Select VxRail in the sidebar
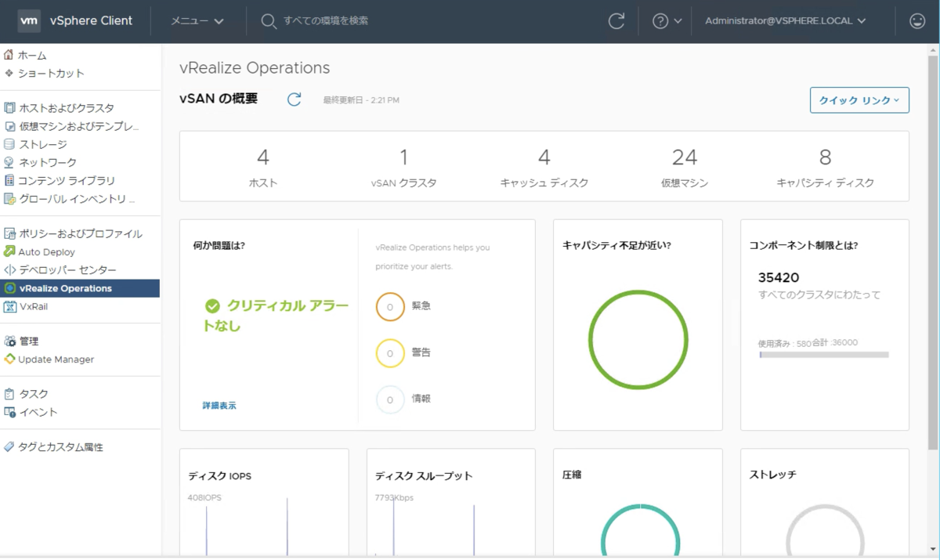The image size is (940, 560). pyautogui.click(x=34, y=306)
